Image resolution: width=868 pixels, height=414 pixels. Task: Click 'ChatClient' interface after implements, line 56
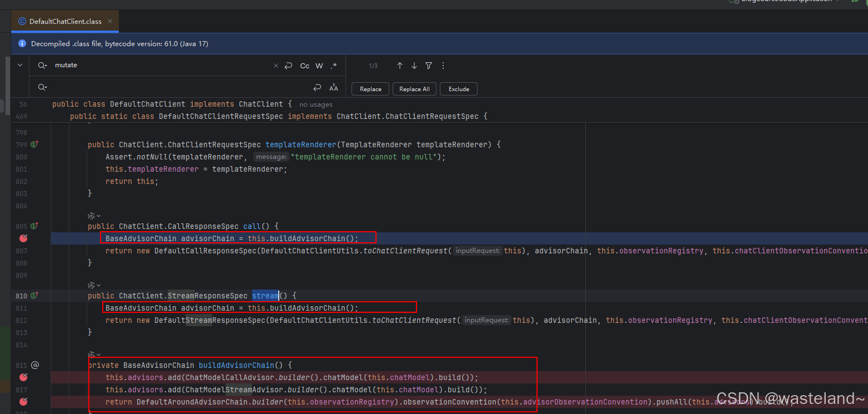[x=261, y=104]
